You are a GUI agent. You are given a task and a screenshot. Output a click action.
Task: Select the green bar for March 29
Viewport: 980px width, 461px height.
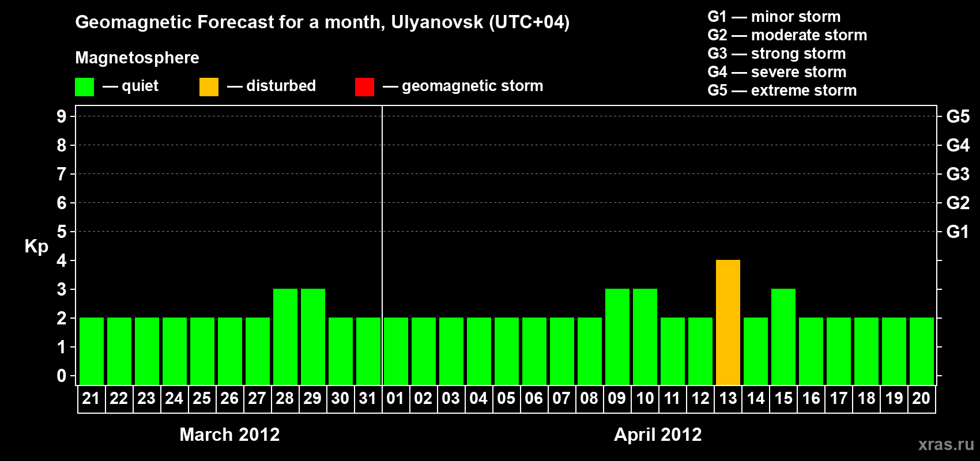[x=313, y=337]
